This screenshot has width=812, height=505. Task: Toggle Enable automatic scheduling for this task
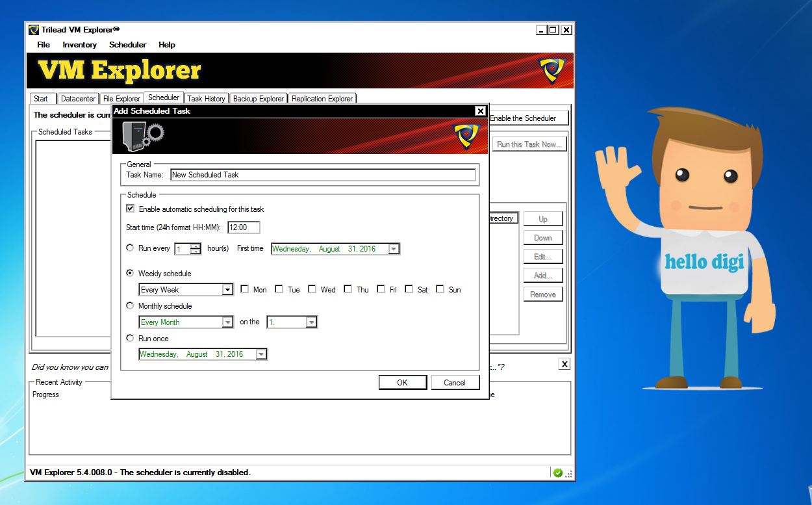point(130,209)
